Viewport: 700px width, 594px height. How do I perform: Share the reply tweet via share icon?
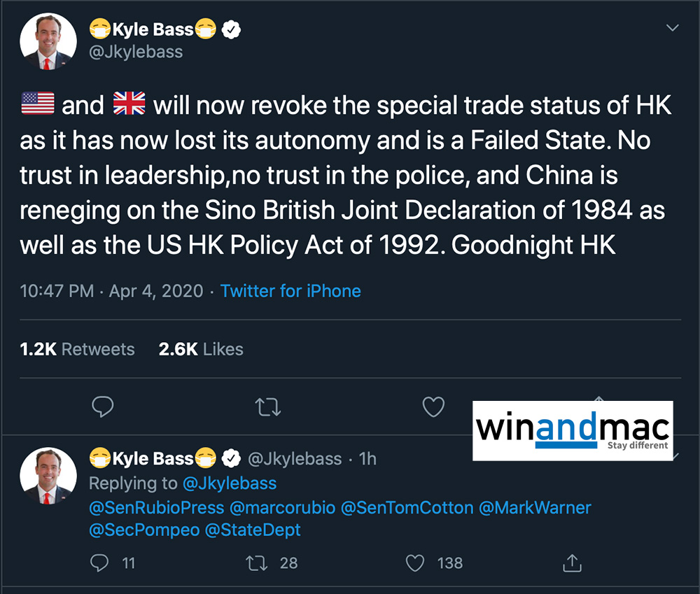click(572, 562)
